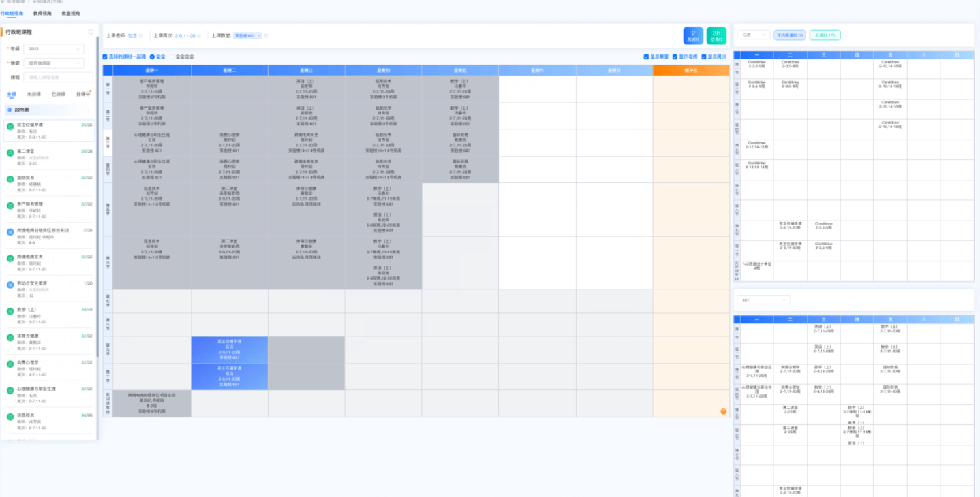Select the 未排课 filter tab

click(33, 94)
